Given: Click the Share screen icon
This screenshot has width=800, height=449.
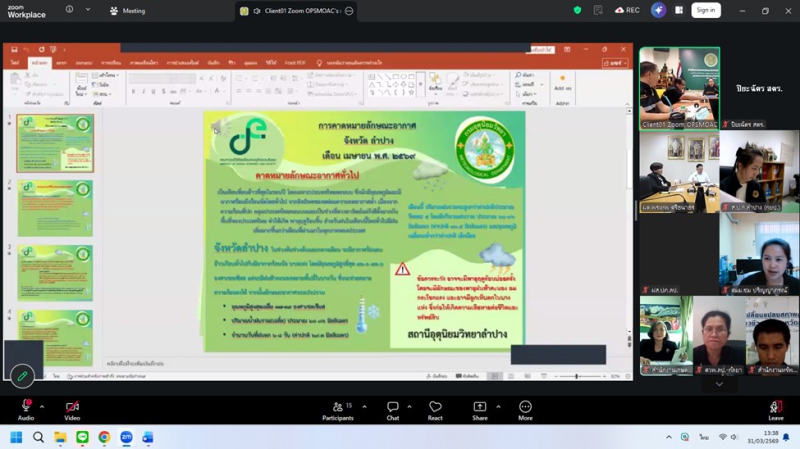Looking at the screenshot, I should [480, 407].
